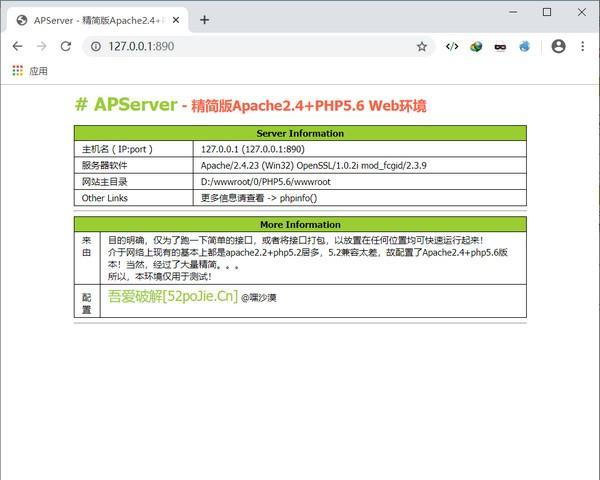Open the code brackets extension
Viewport: 600px width, 480px height.
click(452, 46)
